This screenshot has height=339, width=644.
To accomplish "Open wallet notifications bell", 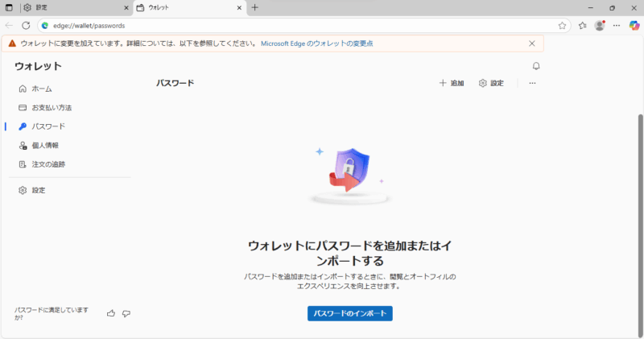I will tap(536, 66).
